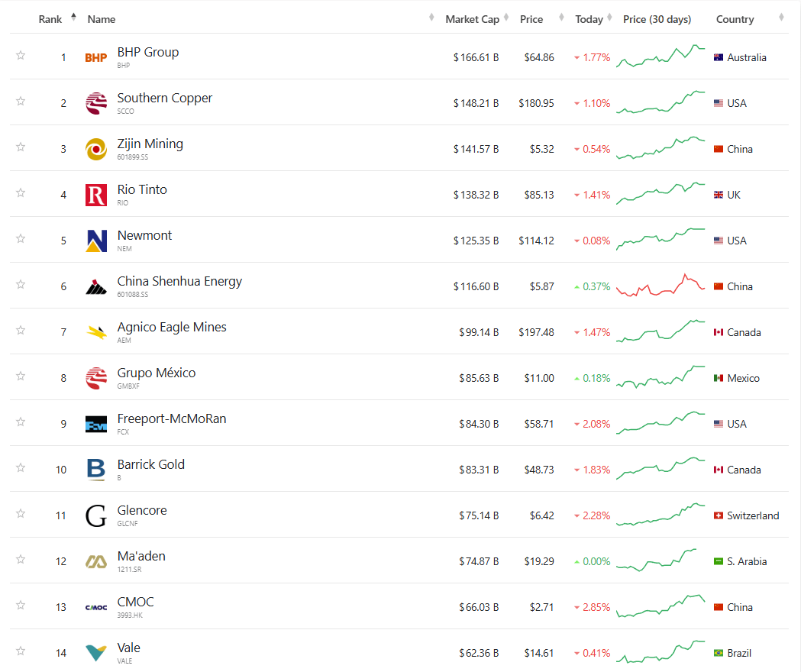Click the Rio Tinto red R logo

click(95, 194)
